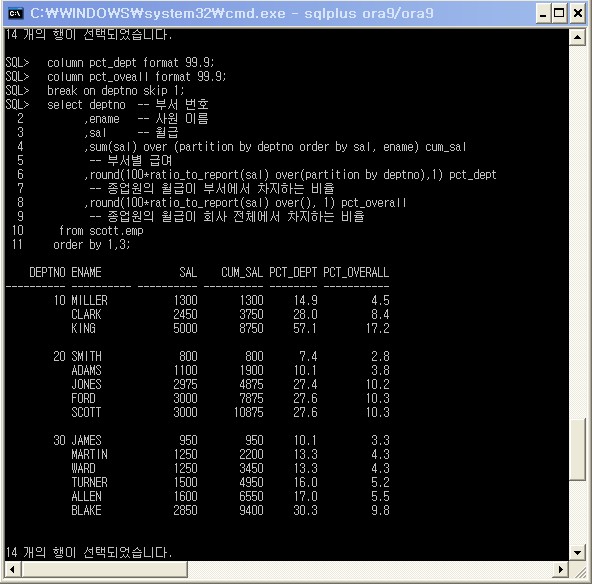Click the horizontal scrollbar thumb
The height and width of the screenshot is (584, 592).
click(x=104, y=569)
